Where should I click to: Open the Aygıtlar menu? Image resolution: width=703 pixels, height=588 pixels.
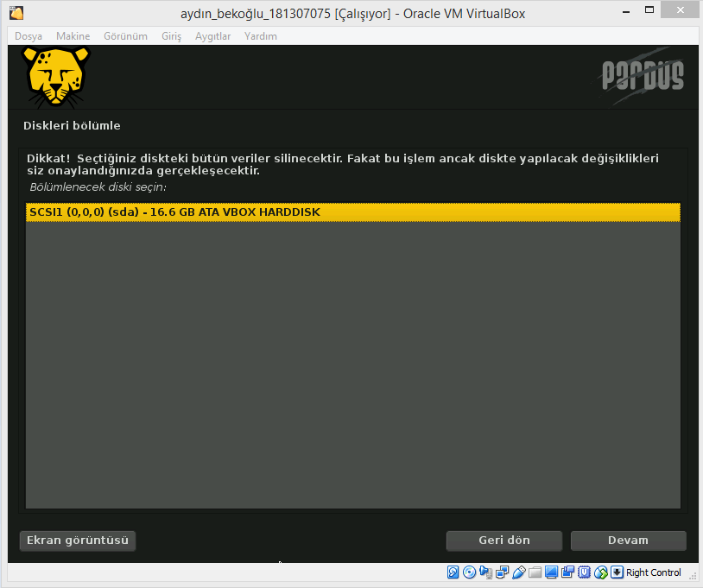(213, 36)
